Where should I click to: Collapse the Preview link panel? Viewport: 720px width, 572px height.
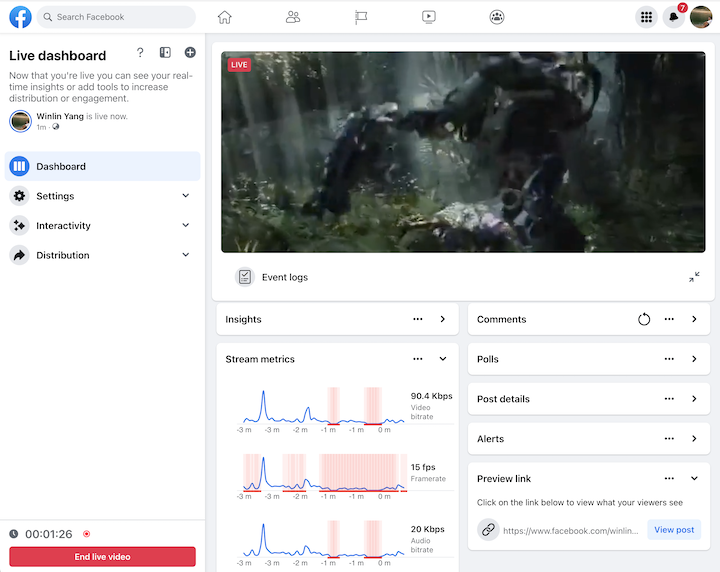click(x=694, y=478)
